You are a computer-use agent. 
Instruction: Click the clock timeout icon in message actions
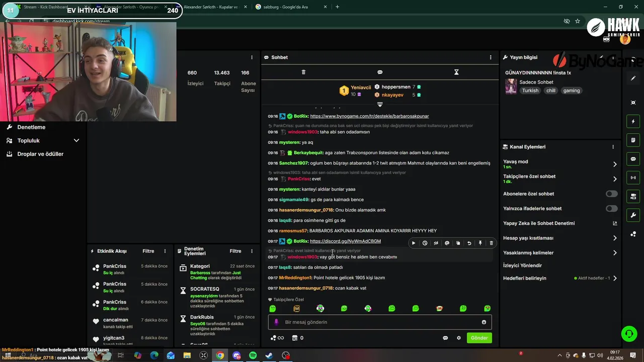(x=425, y=243)
